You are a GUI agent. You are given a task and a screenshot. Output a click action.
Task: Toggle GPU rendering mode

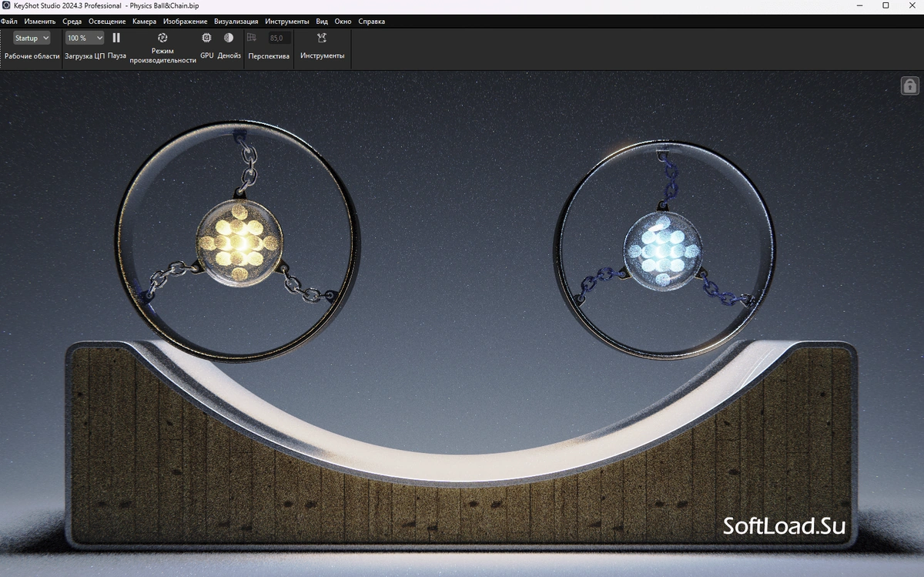(206, 37)
